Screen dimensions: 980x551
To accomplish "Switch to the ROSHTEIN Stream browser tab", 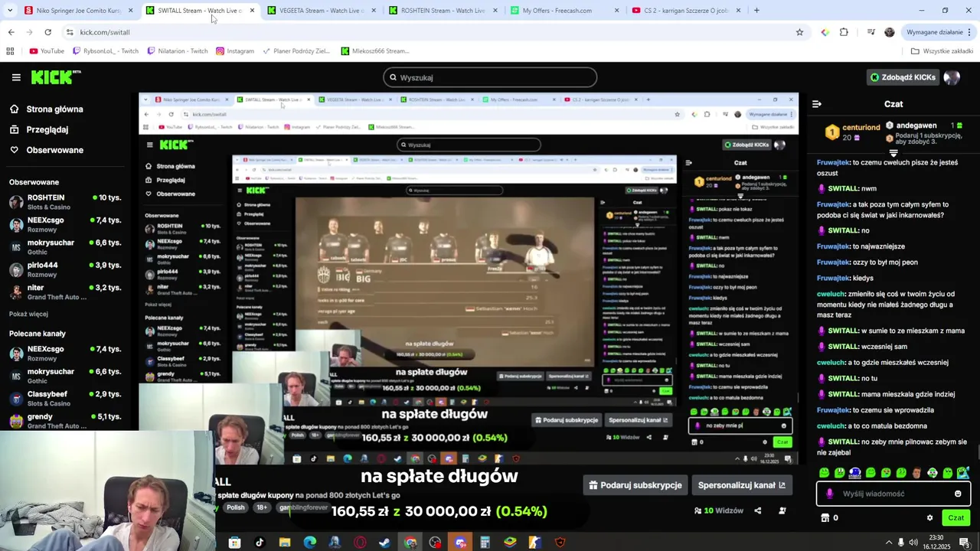I will (443, 11).
